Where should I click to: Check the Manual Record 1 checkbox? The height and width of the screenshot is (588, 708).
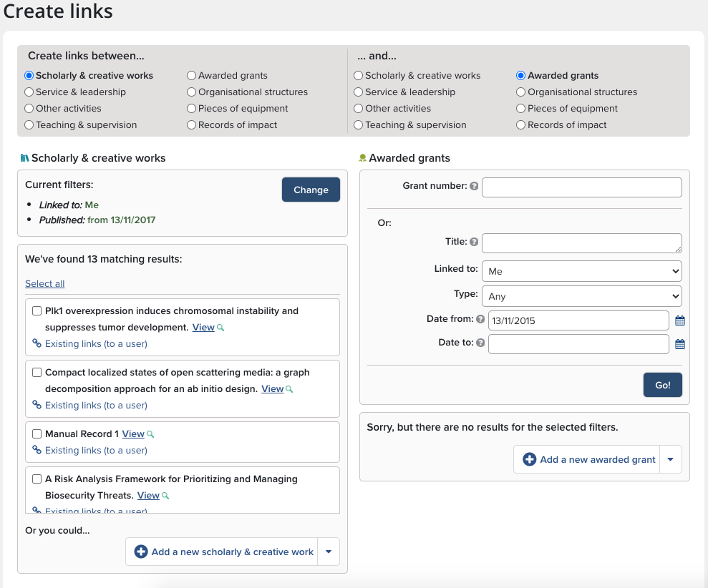coord(37,434)
